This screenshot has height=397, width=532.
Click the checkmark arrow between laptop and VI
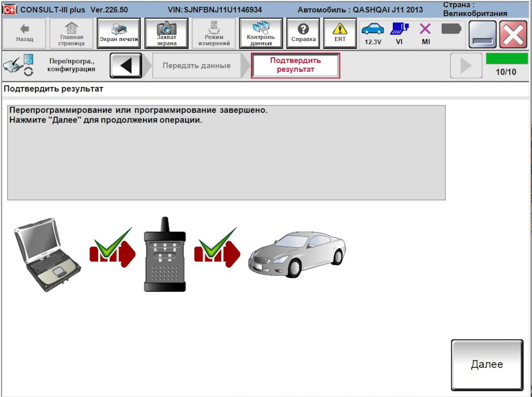pyautogui.click(x=112, y=247)
